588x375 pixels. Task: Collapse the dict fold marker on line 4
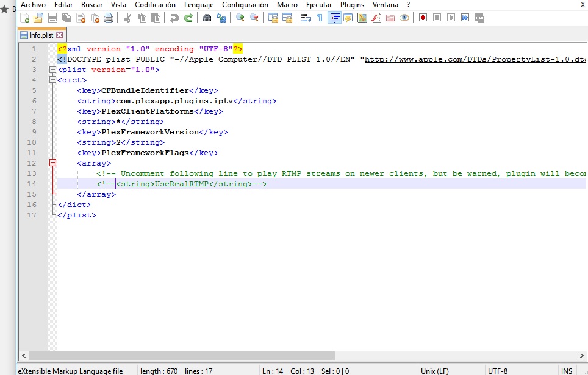(52, 80)
